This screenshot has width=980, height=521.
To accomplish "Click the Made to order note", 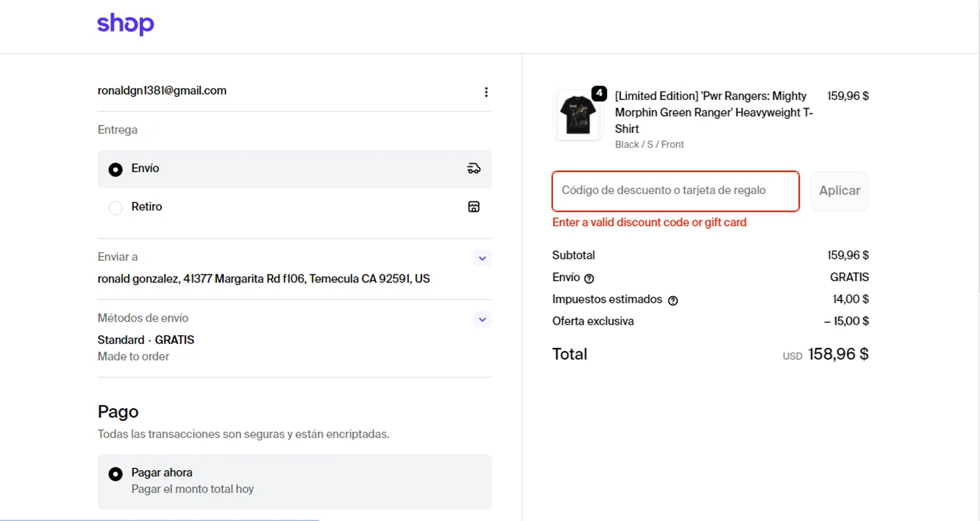I will pyautogui.click(x=133, y=357).
